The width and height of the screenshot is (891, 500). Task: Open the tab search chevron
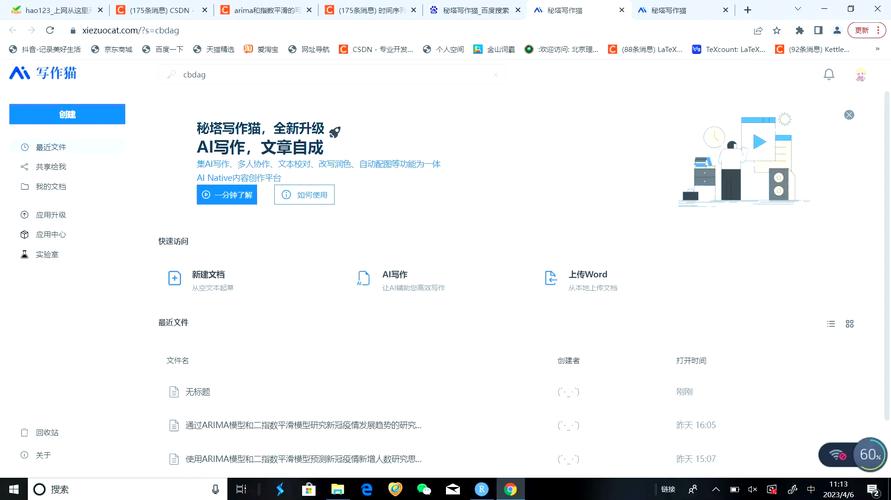(798, 9)
